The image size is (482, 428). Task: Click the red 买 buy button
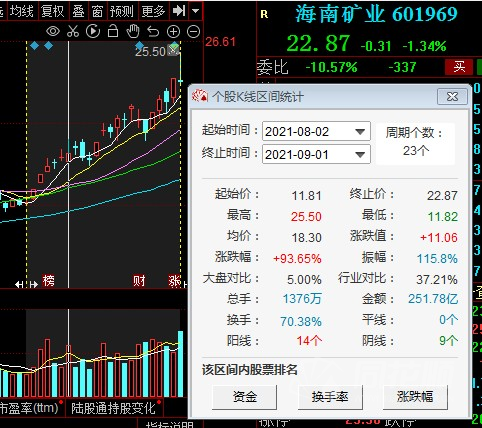pos(459,67)
